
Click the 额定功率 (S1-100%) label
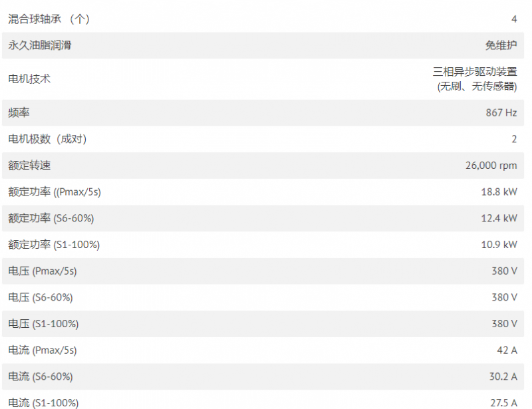pyautogui.click(x=54, y=245)
